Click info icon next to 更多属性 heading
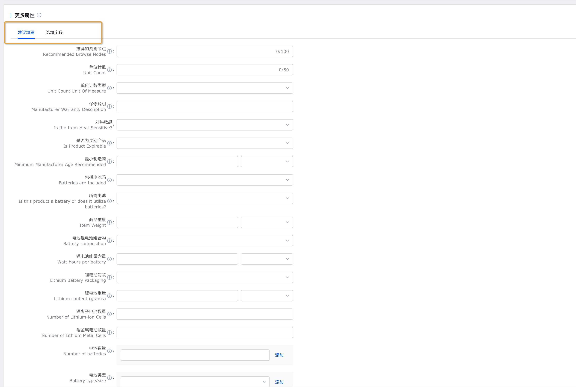The width and height of the screenshot is (576, 392). click(39, 15)
